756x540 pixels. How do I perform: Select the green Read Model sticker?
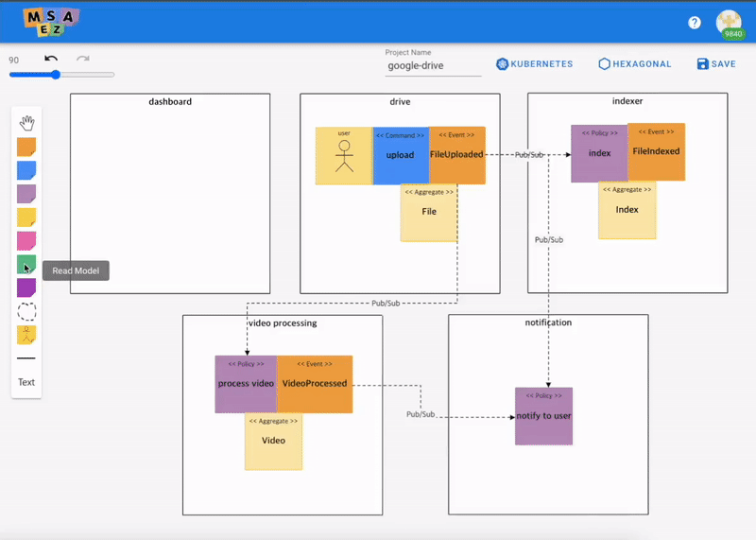pyautogui.click(x=26, y=265)
